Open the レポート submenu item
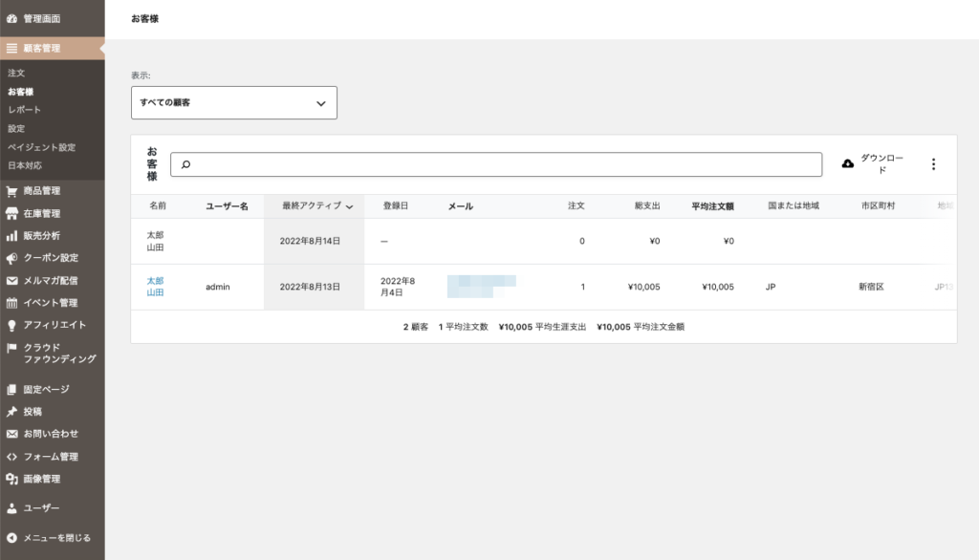Image resolution: width=979 pixels, height=560 pixels. tap(24, 110)
